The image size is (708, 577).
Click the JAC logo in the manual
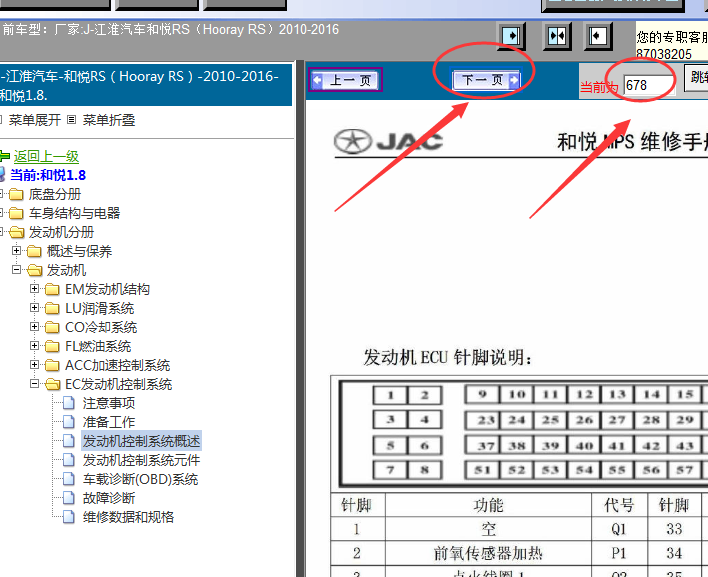click(x=388, y=141)
